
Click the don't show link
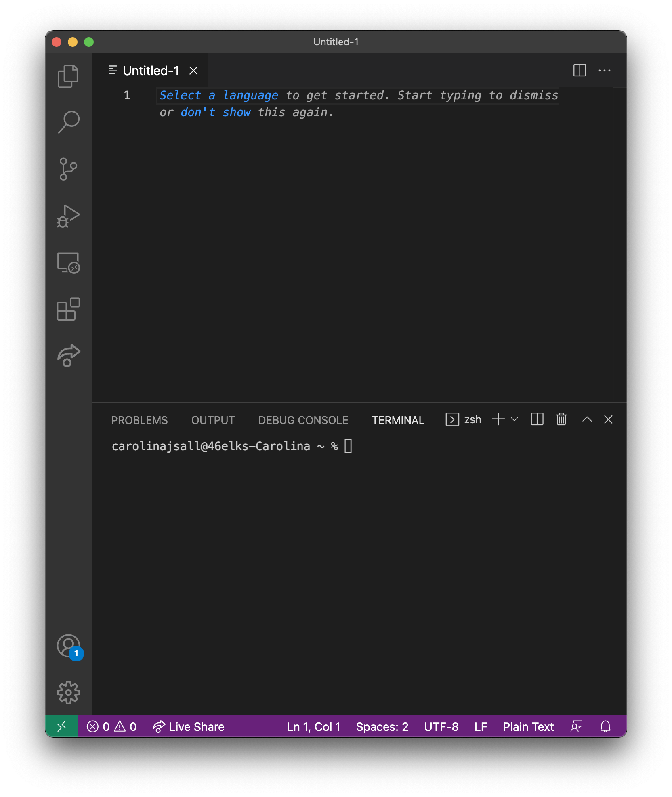[x=216, y=112]
